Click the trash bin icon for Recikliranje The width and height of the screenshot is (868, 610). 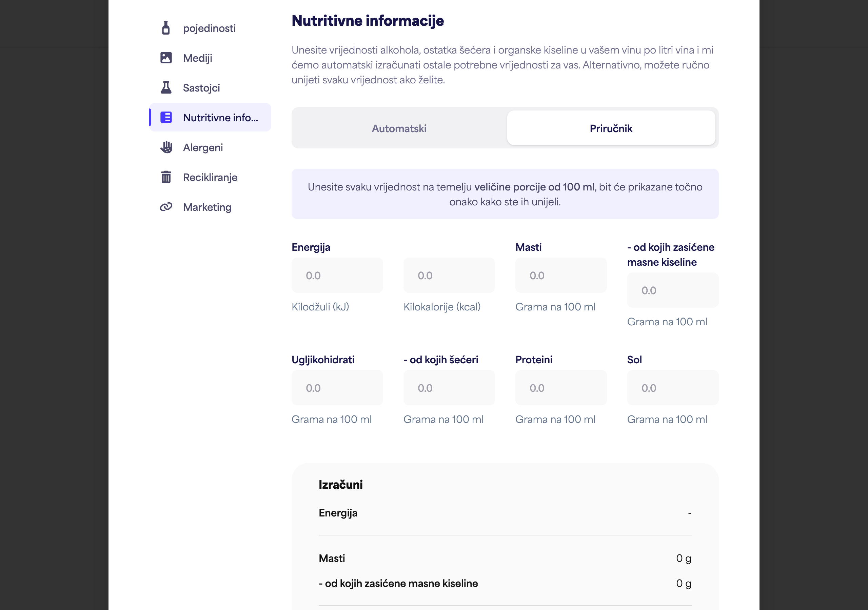(x=166, y=177)
